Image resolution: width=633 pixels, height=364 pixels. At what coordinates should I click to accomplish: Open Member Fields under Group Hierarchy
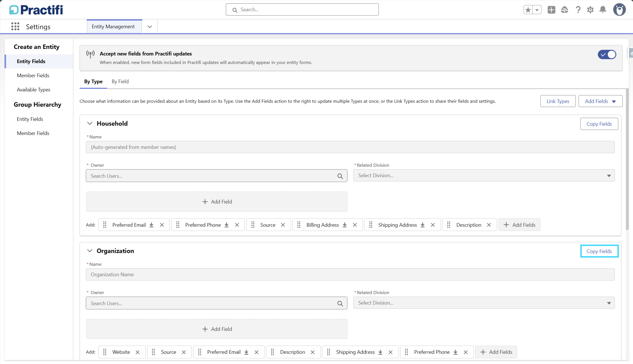tap(33, 133)
